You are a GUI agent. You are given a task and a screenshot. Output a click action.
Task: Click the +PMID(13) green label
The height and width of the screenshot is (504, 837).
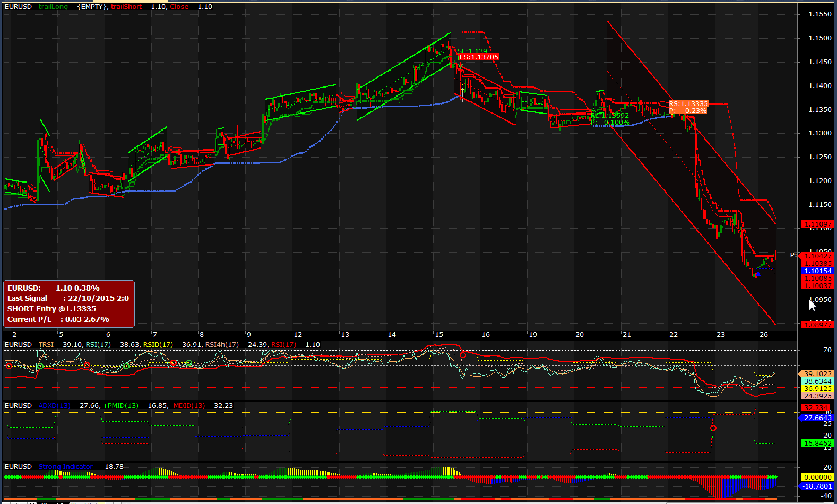point(121,406)
